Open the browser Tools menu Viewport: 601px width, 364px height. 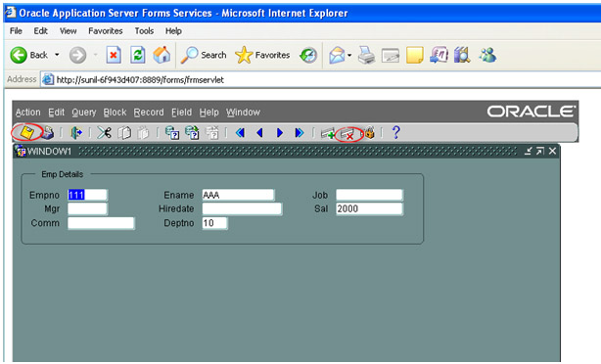[x=144, y=31]
